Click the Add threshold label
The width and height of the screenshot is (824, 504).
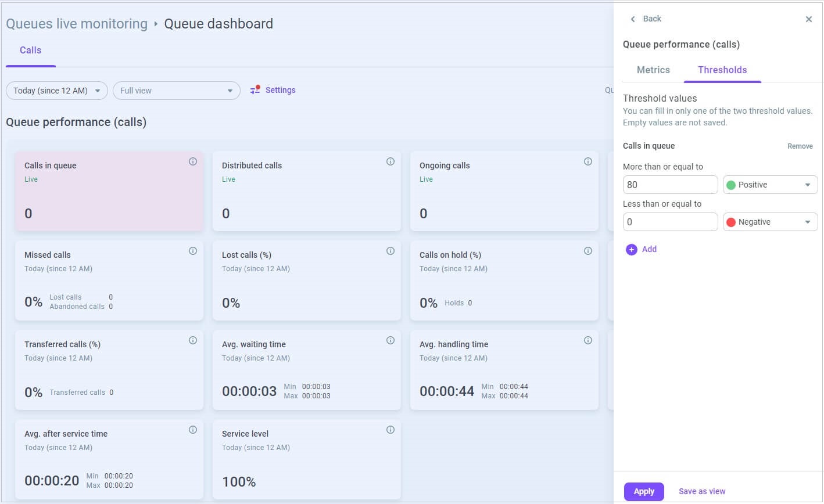pyautogui.click(x=650, y=249)
